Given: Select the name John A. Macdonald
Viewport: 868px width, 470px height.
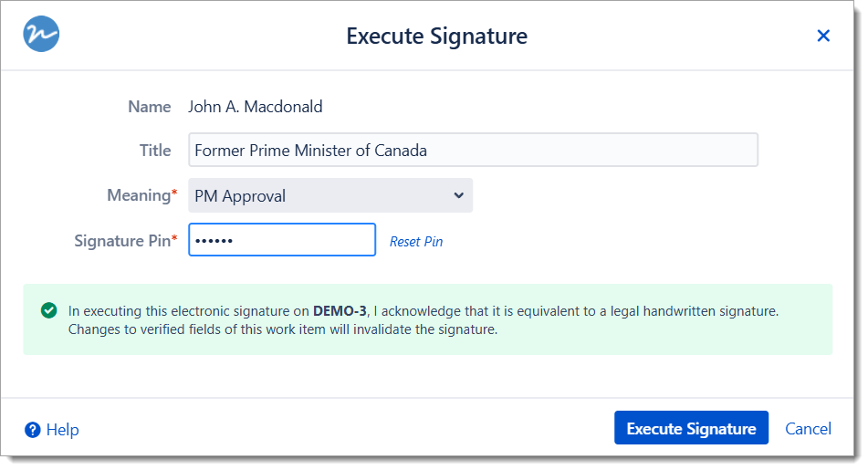Looking at the screenshot, I should (x=256, y=107).
